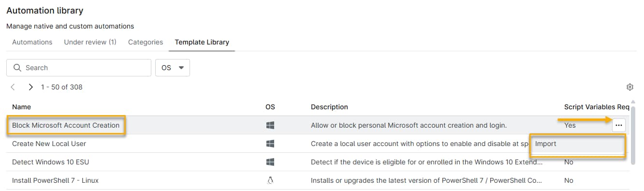644x191 pixels.
Task: Switch to the Under review (1) tab
Action: click(x=90, y=42)
